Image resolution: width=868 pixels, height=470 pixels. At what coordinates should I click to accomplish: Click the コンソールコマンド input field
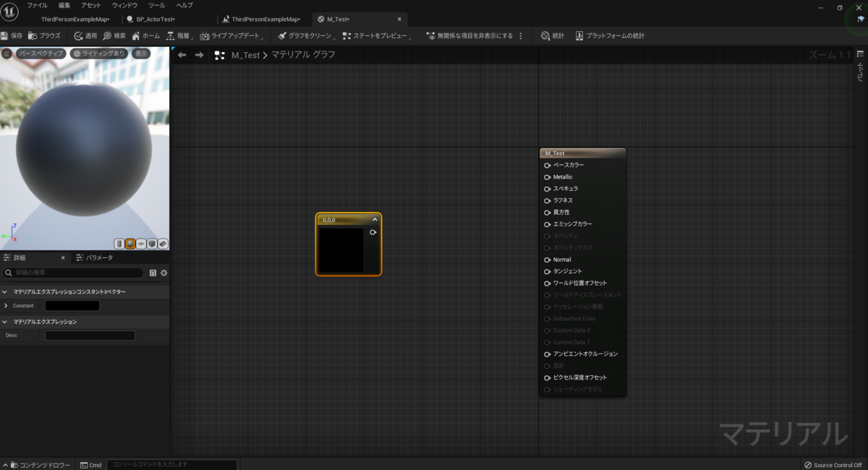click(x=172, y=464)
